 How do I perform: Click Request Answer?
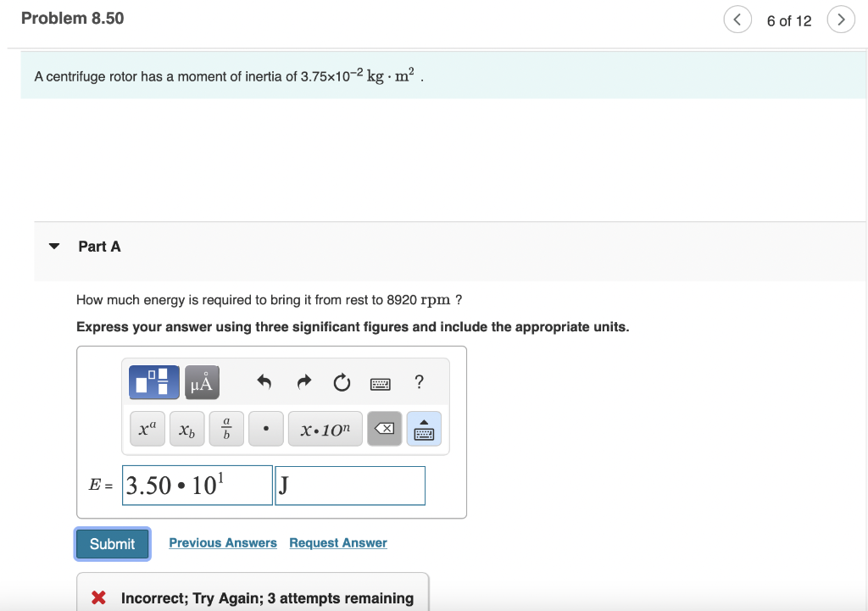click(337, 542)
